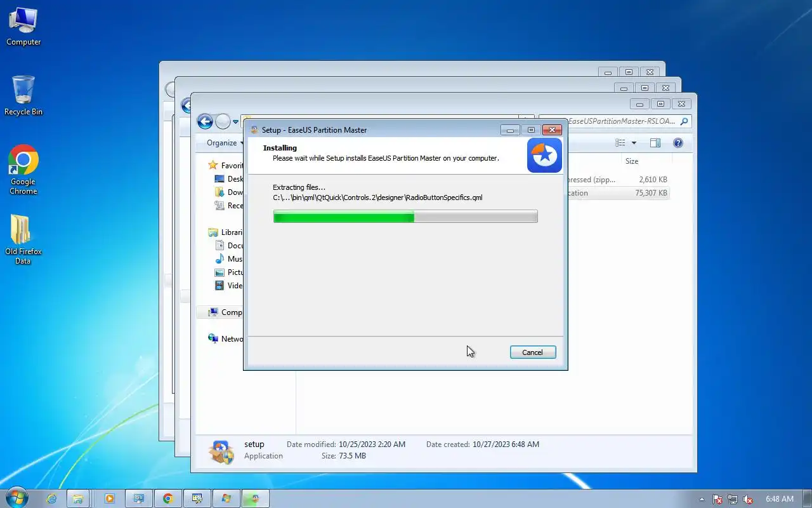Screen dimensions: 812x508
Task: Open the clock showing 6:48 AM
Action: [780, 499]
